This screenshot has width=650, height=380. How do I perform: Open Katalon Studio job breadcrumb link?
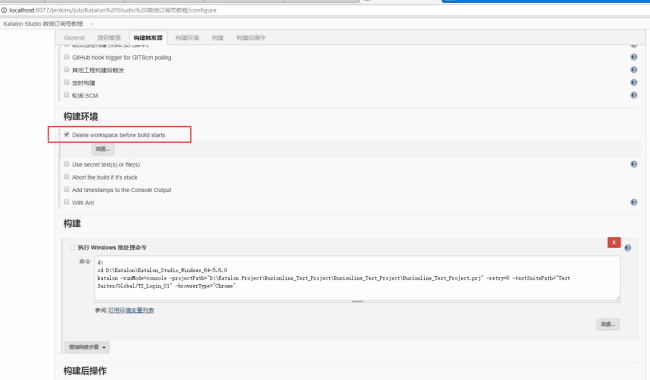click(43, 24)
